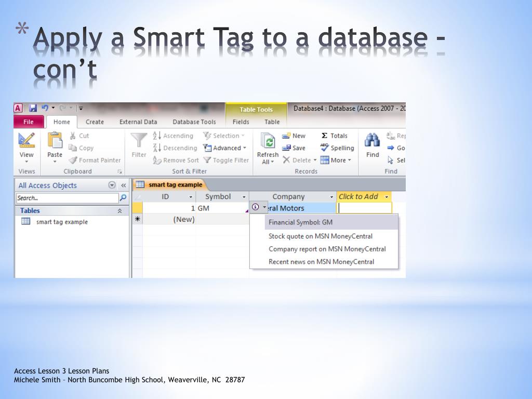Click the View button icon
Viewport: 532px width, 399px height.
(26, 140)
